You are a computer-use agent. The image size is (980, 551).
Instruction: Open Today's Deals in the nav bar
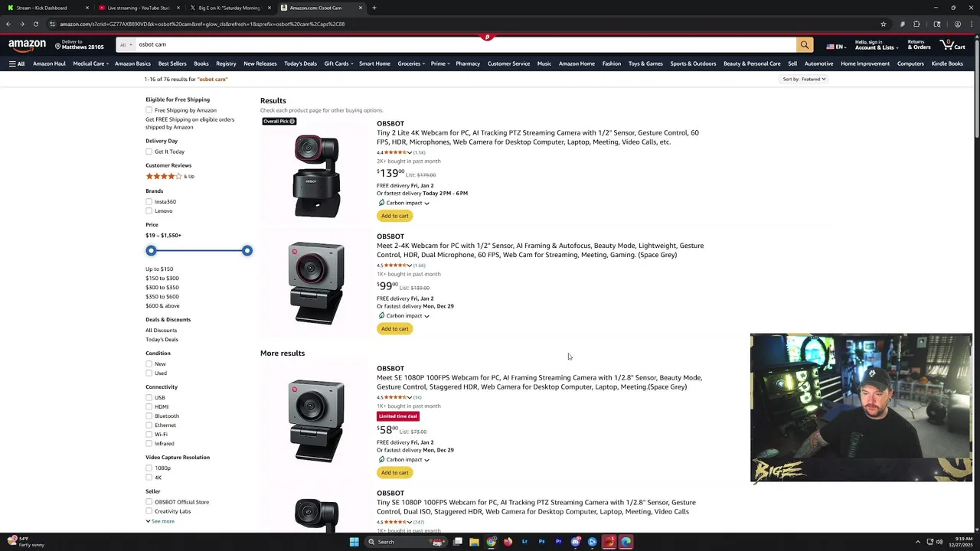pyautogui.click(x=300, y=64)
